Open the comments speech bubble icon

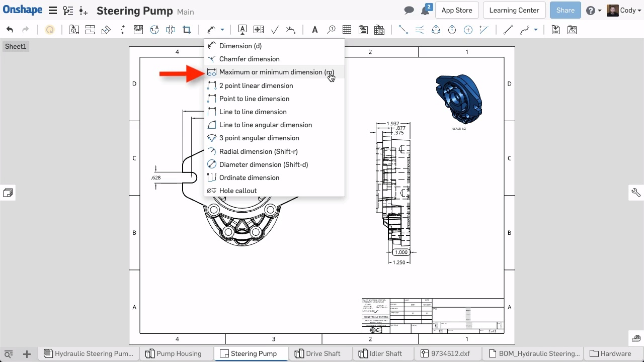[x=409, y=11]
